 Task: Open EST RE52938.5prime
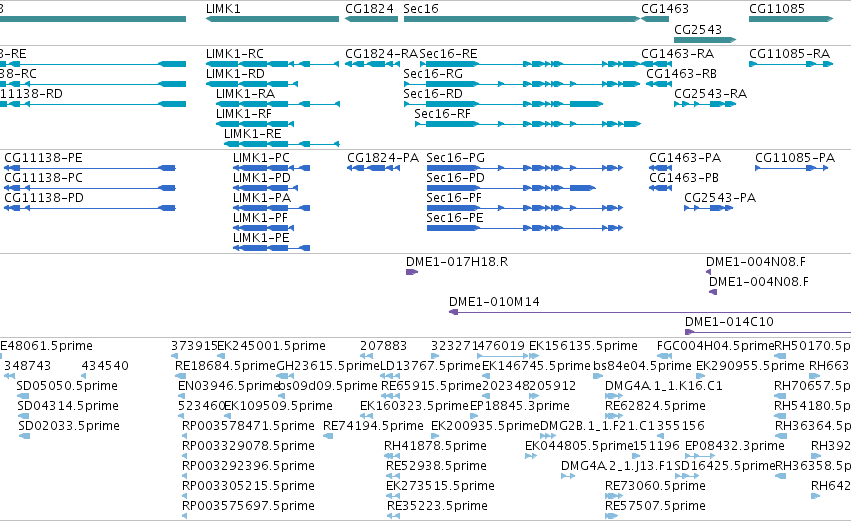tap(393, 476)
